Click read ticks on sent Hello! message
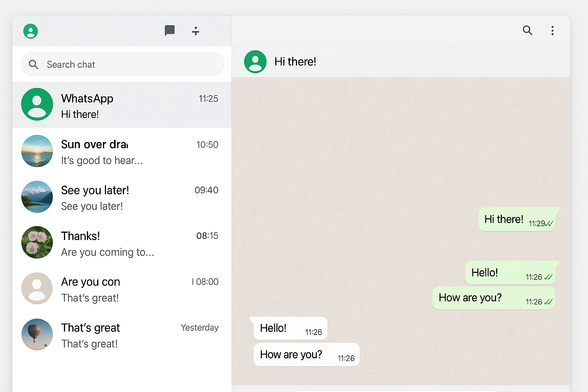Screen dimensions: 588x392 [x=548, y=277]
